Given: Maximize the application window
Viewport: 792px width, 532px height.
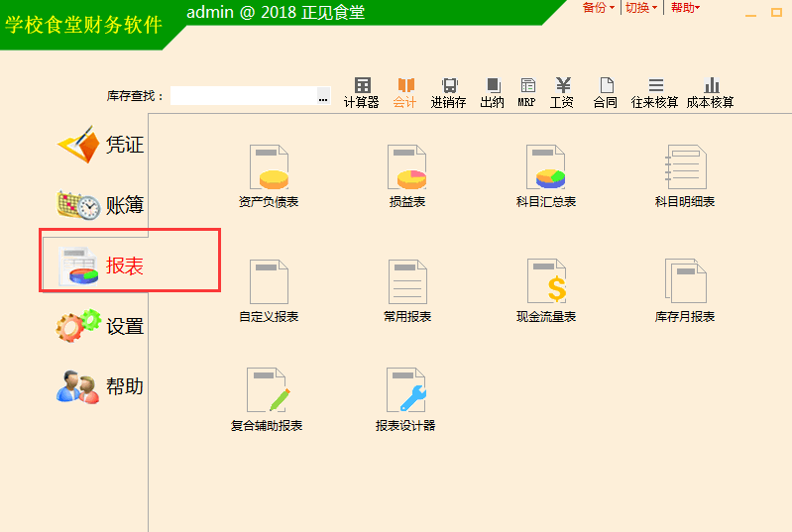Looking at the screenshot, I should click(x=777, y=13).
